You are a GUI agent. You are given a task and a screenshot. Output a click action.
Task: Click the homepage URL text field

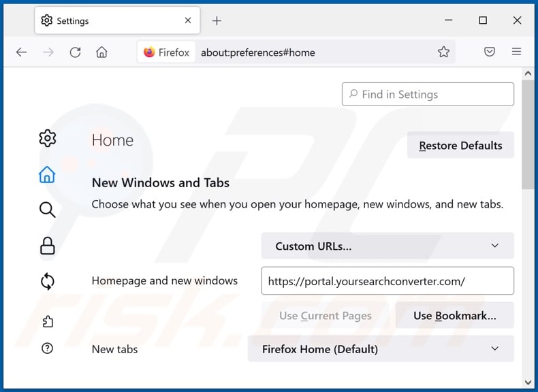387,281
